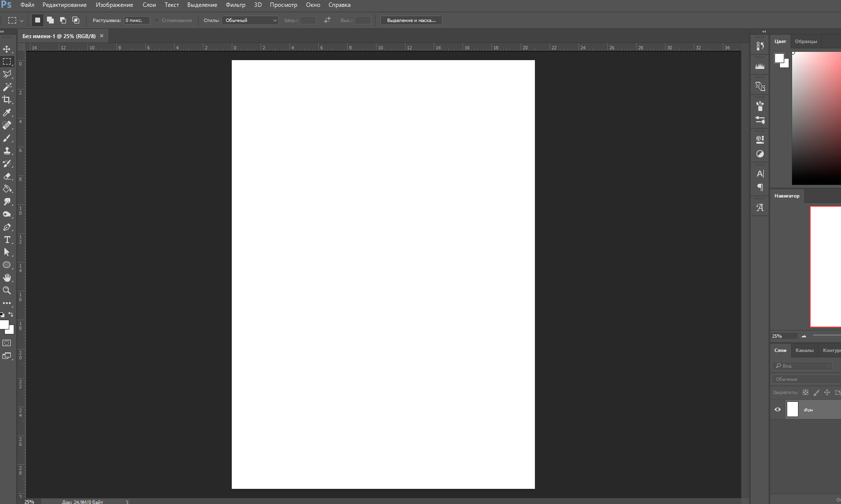This screenshot has height=504, width=841.
Task: Select the Smudge tool
Action: (x=7, y=201)
